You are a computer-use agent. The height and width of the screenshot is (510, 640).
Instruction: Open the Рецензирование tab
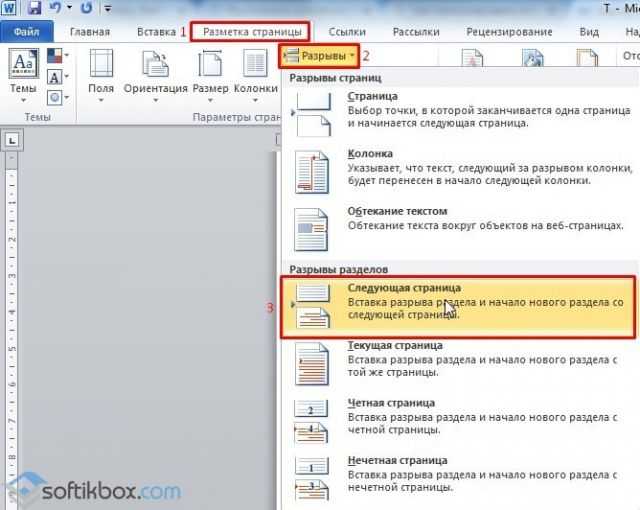pos(509,32)
